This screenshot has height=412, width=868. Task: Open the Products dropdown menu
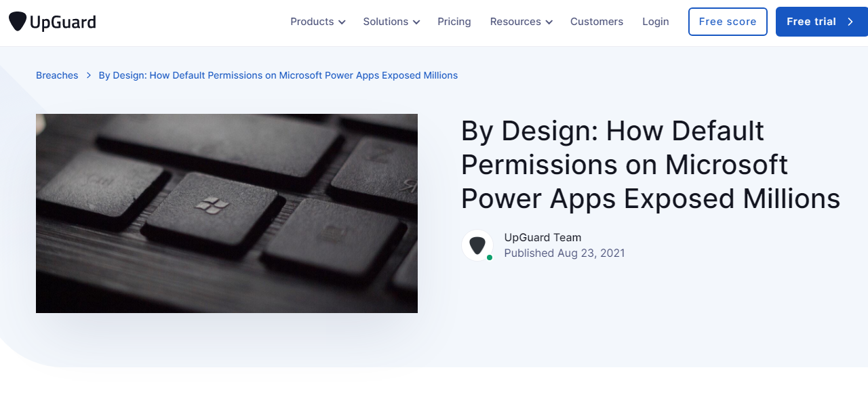coord(318,22)
